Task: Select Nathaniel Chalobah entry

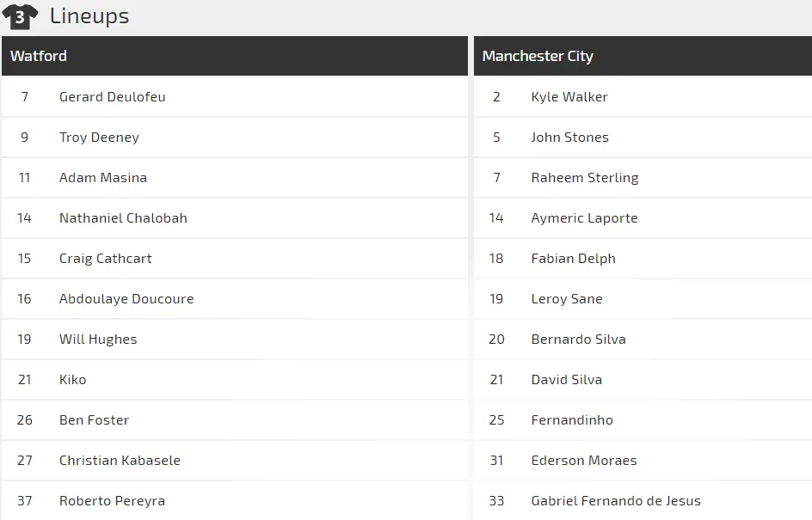Action: (x=123, y=217)
